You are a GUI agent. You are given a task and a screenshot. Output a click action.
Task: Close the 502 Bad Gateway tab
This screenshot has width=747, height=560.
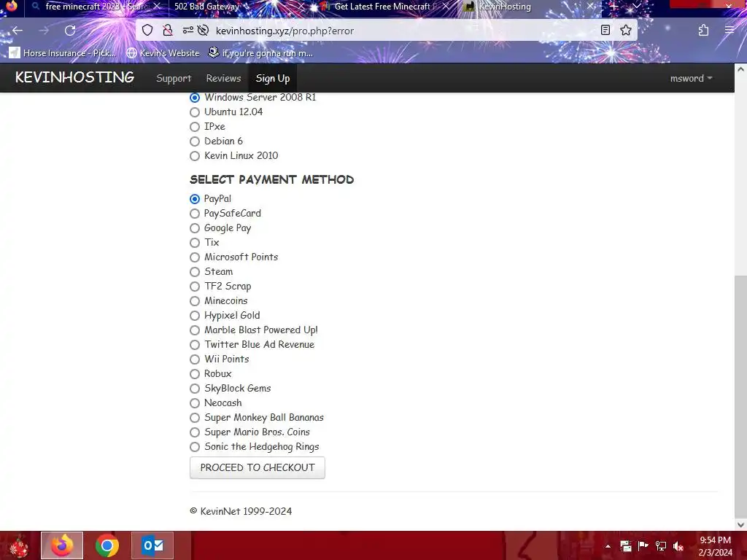[301, 7]
